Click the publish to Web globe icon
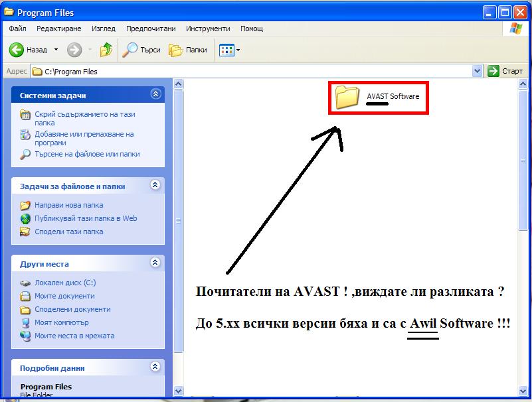 25,219
